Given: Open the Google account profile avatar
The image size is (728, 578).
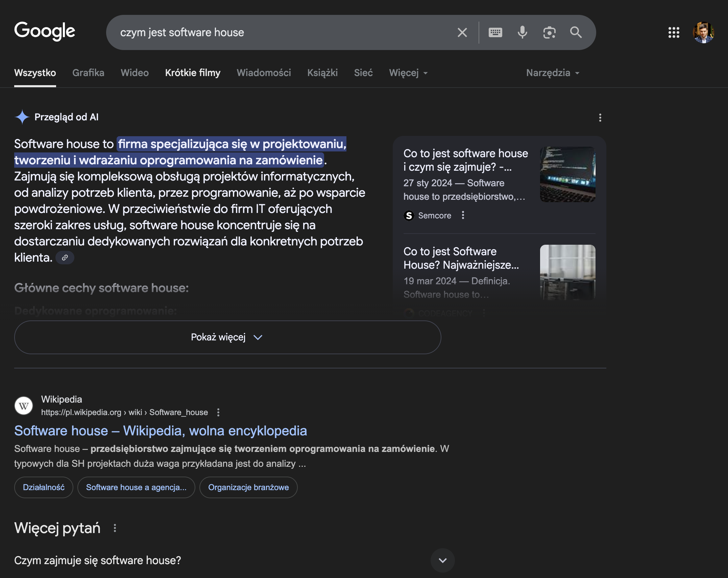Looking at the screenshot, I should pyautogui.click(x=703, y=32).
